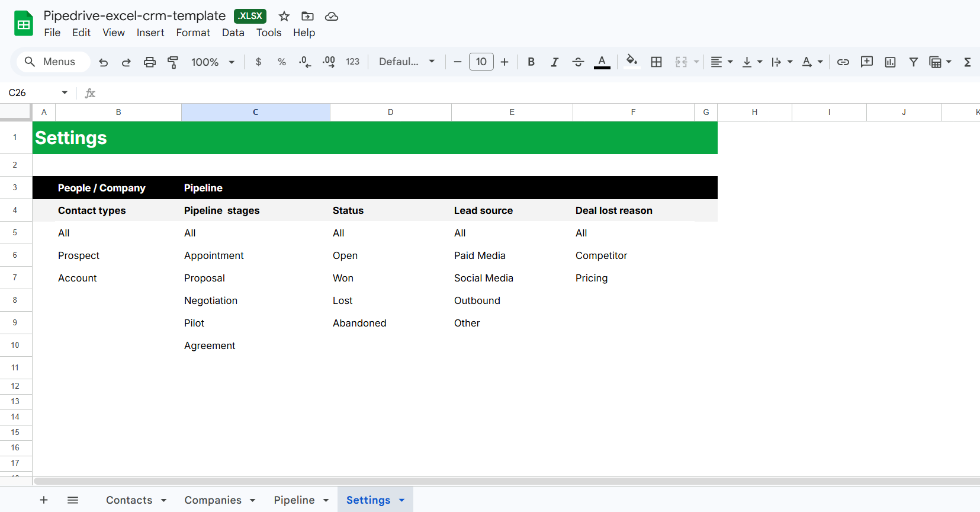Viewport: 980px width, 512px height.
Task: Increase decimal places
Action: pyautogui.click(x=329, y=62)
